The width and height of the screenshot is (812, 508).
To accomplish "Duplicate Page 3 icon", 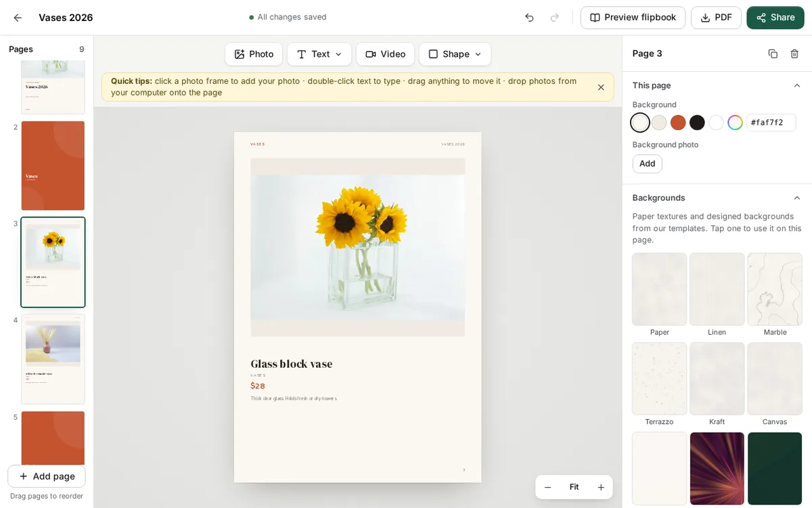I will tap(773, 54).
